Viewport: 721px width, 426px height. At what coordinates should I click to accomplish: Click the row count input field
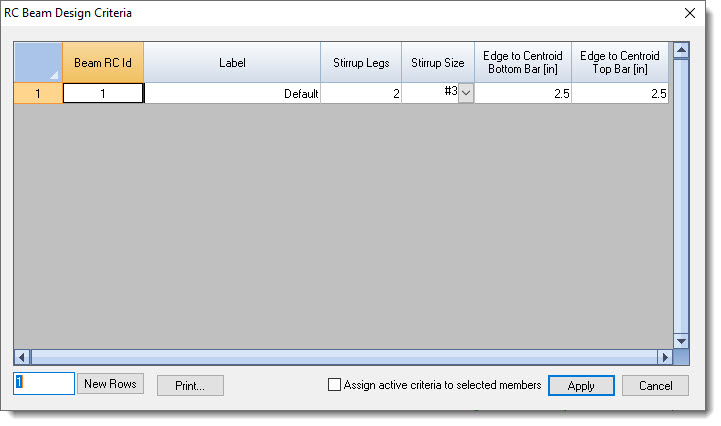click(x=44, y=384)
